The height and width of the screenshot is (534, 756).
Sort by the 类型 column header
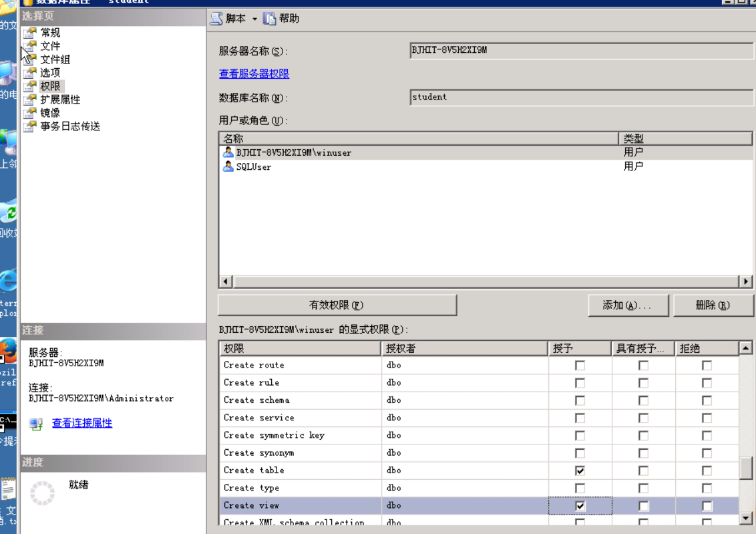pos(685,139)
